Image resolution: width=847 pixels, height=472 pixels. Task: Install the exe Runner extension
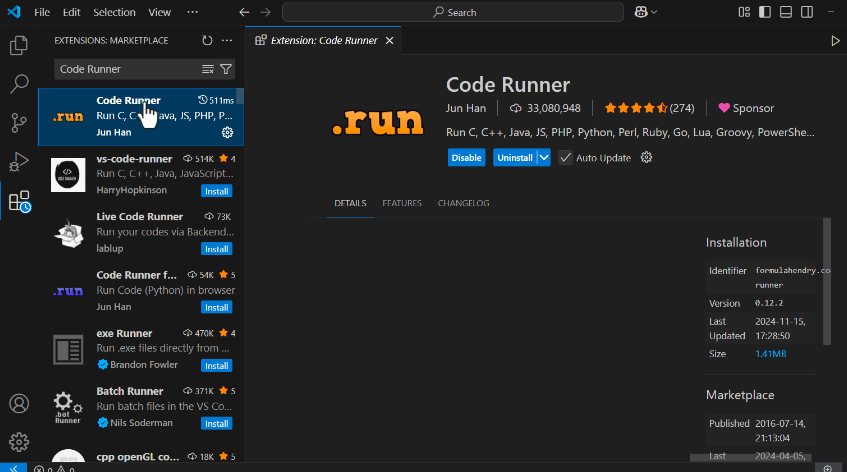(x=217, y=366)
